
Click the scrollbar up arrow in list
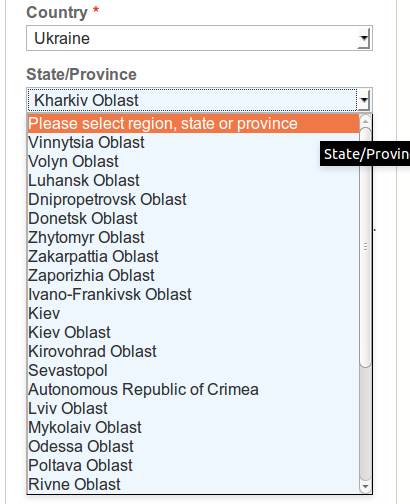[x=366, y=120]
